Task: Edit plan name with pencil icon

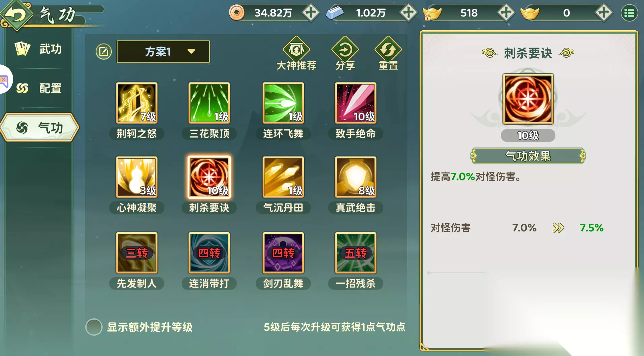Action: pyautogui.click(x=104, y=52)
